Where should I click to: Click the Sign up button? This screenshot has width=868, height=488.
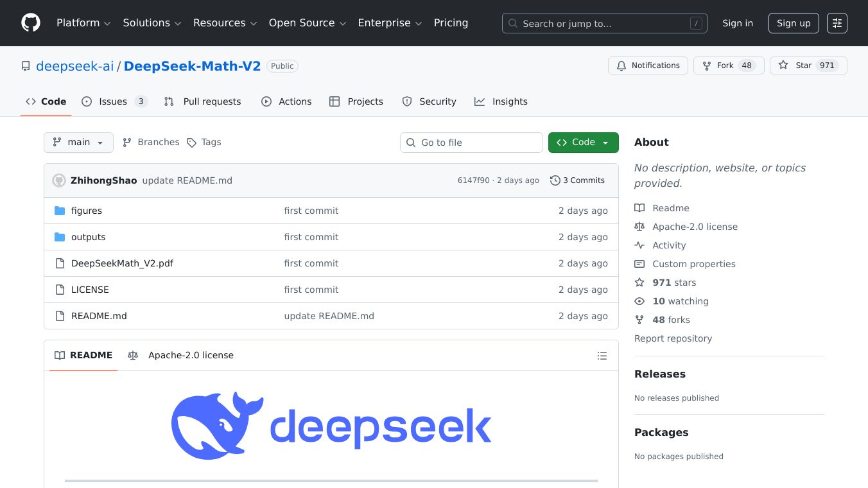pyautogui.click(x=794, y=23)
